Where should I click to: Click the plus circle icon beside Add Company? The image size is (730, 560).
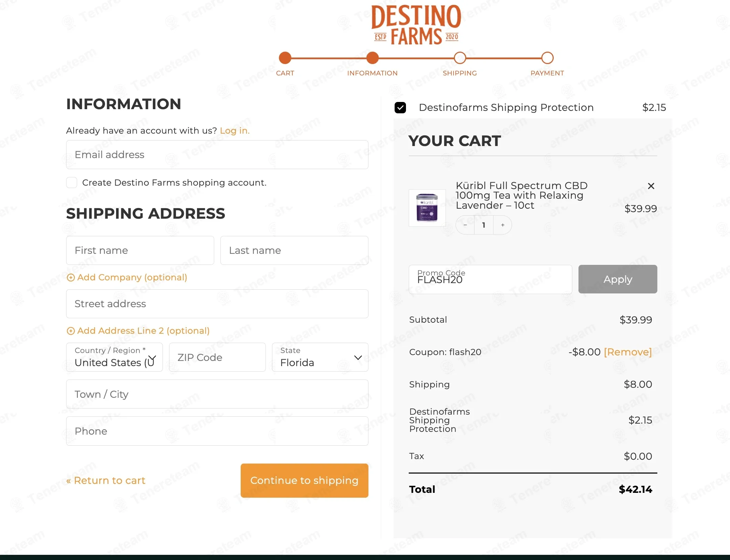[71, 278]
